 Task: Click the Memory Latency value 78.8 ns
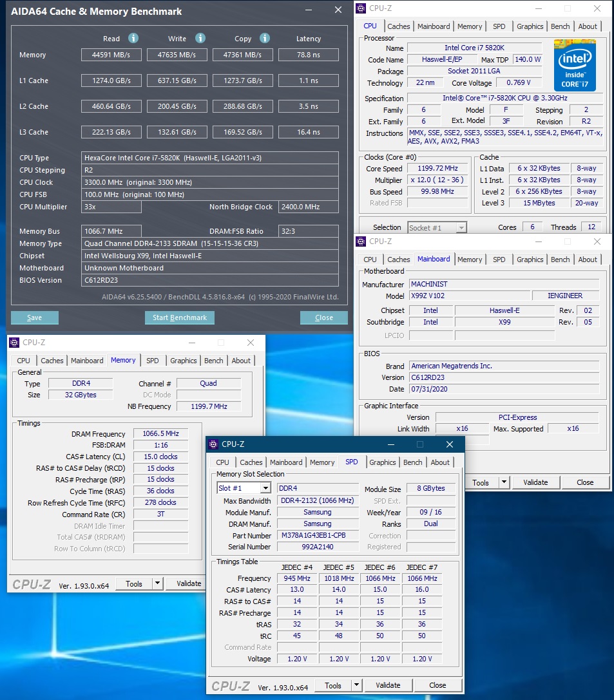(x=309, y=55)
